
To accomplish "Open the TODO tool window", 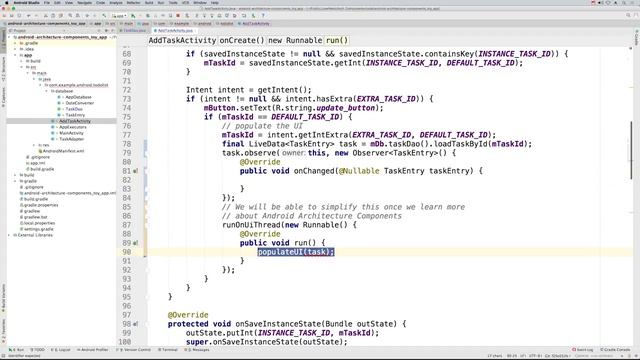I will [38, 350].
